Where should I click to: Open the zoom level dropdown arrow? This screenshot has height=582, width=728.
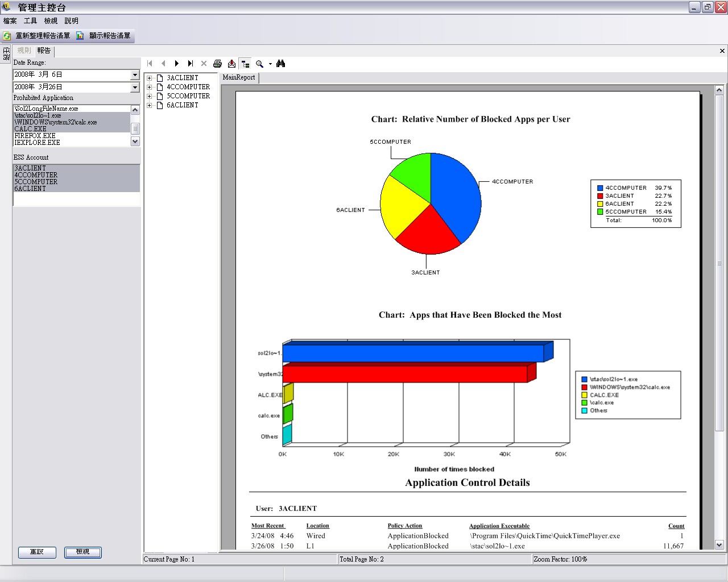270,64
